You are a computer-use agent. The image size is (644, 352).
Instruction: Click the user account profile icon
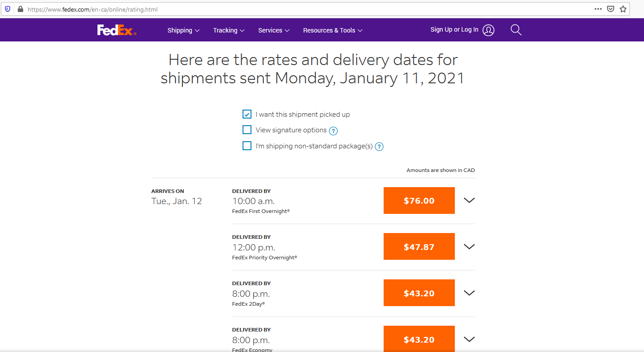pos(488,30)
